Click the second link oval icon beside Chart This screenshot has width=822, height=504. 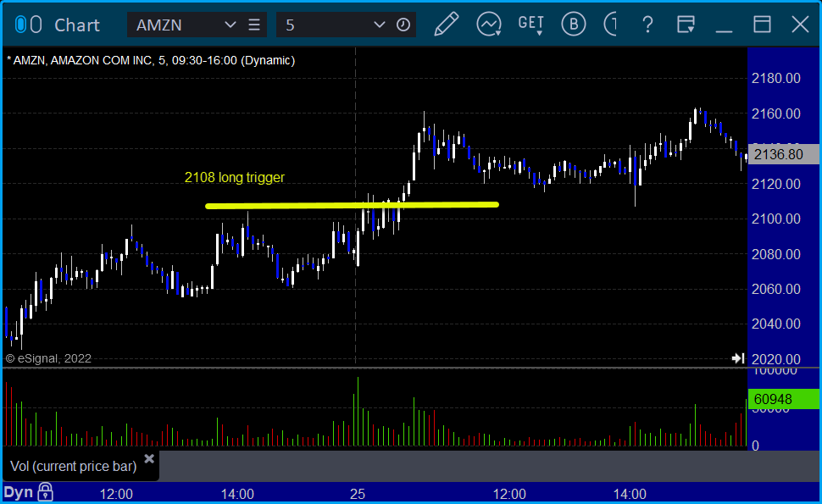click(36, 25)
